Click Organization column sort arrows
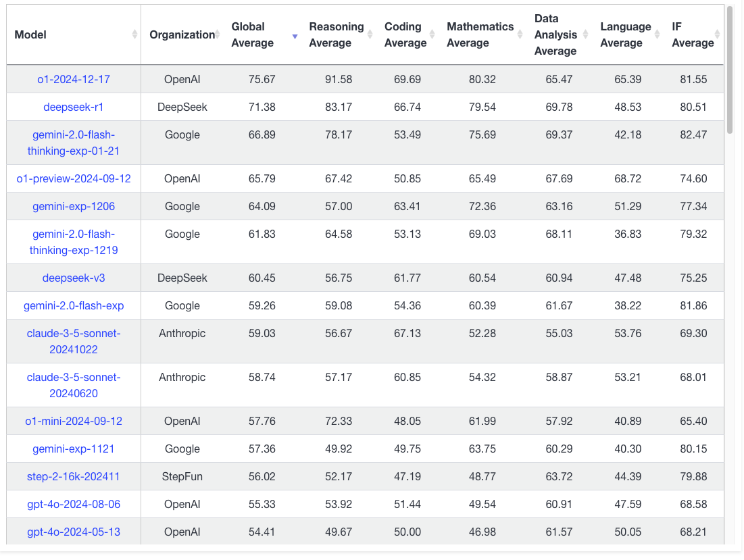The image size is (744, 560). (218, 34)
